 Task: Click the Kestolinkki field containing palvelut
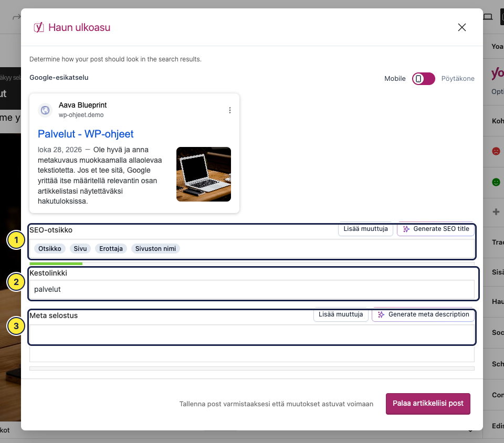tap(251, 289)
